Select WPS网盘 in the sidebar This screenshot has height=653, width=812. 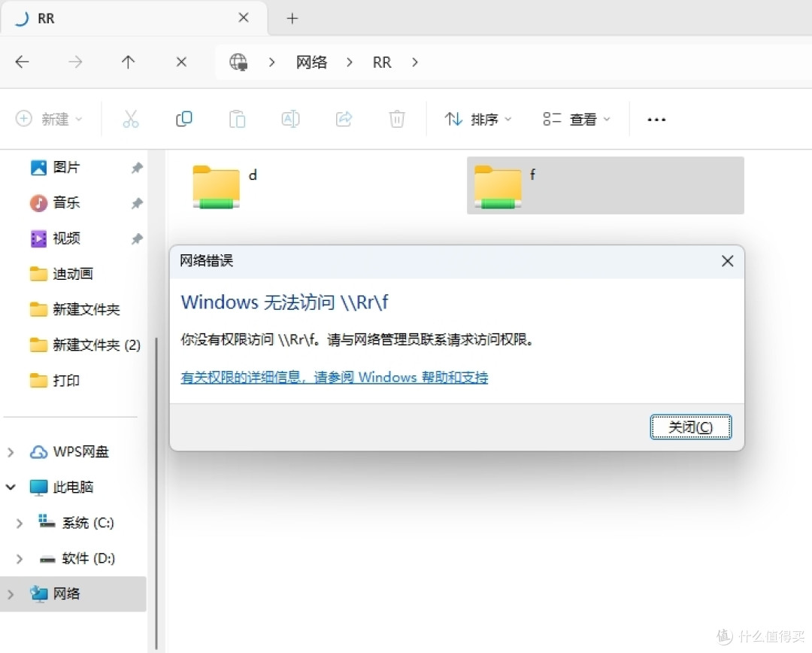69,452
